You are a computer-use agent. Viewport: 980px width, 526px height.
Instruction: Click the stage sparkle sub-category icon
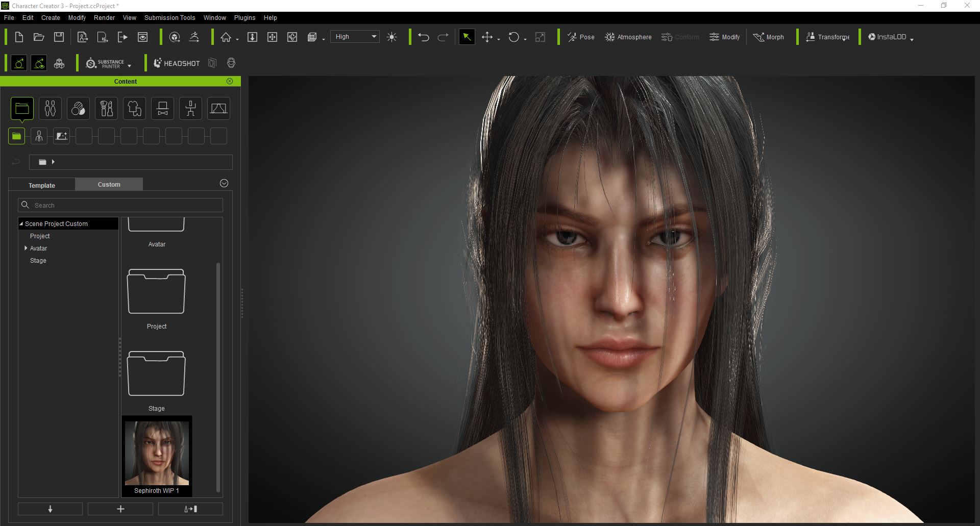click(61, 136)
